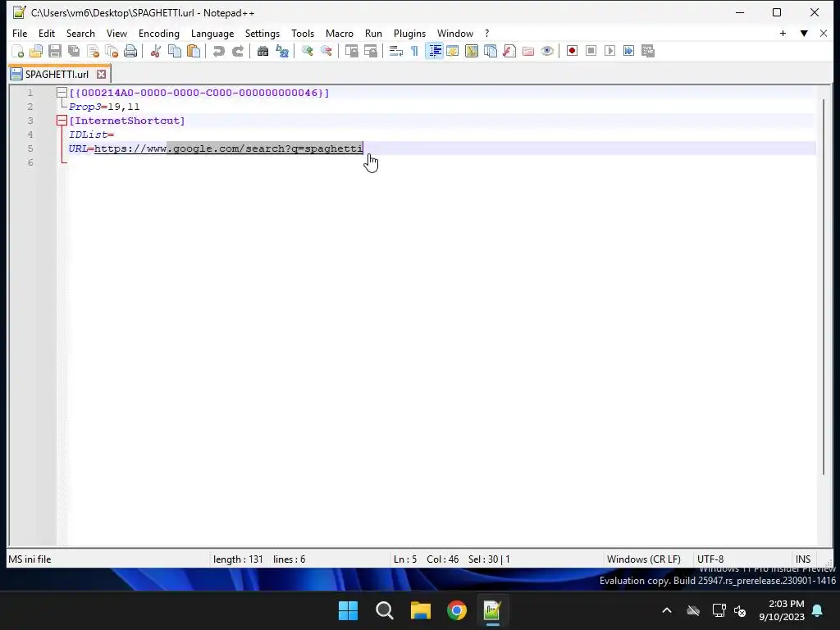Click the vertical scrollbar in editor
This screenshot has height=630, width=840.
point(824,286)
